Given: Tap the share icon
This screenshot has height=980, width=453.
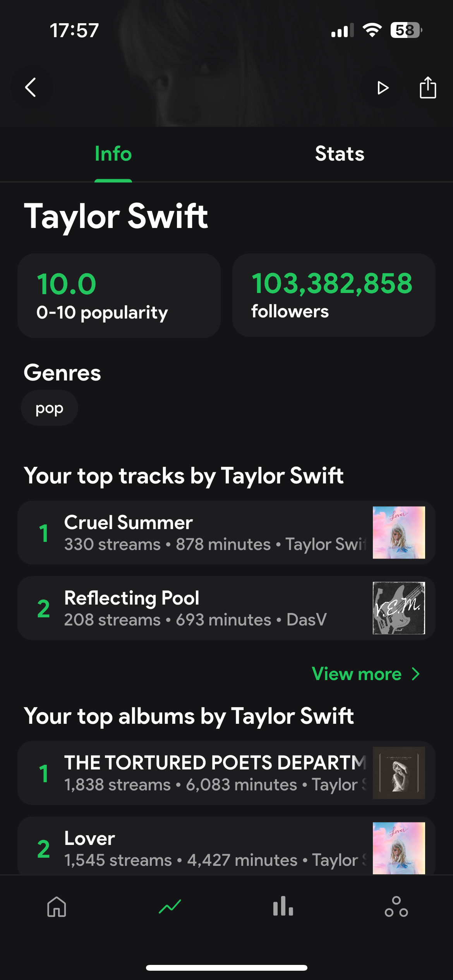Looking at the screenshot, I should click(x=427, y=87).
